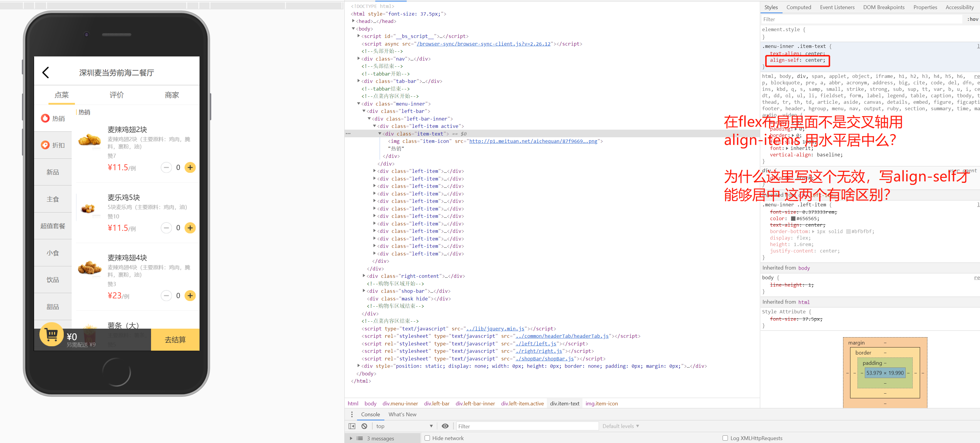Remove one 麦辣鸡翅2块 with minus button
Screen dimensions: 980x443
click(x=166, y=168)
